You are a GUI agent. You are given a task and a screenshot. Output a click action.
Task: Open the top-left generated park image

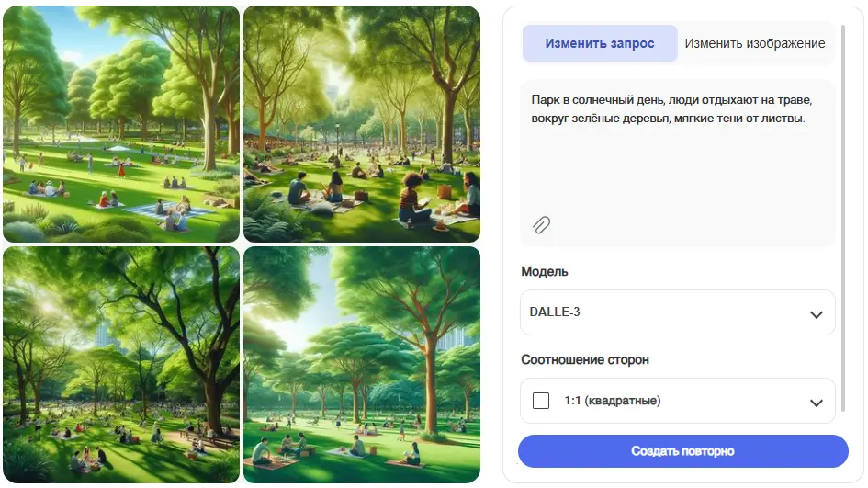[121, 124]
